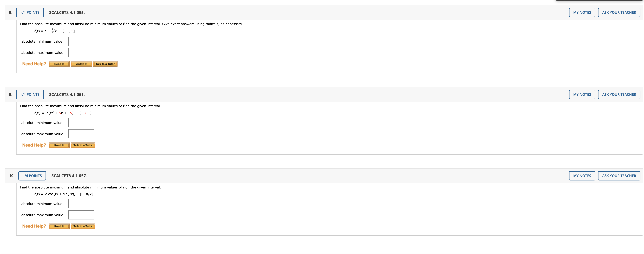The width and height of the screenshot is (644, 254).
Task: Open My Notes for question 9
Action: pyautogui.click(x=582, y=94)
